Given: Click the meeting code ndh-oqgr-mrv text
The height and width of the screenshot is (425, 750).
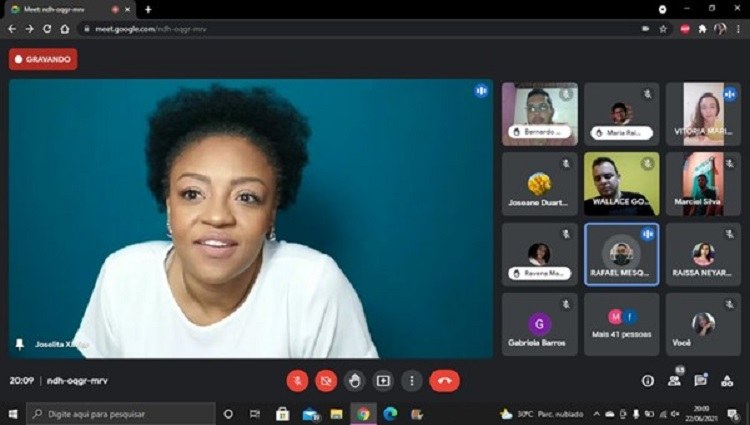Looking at the screenshot, I should (77, 381).
